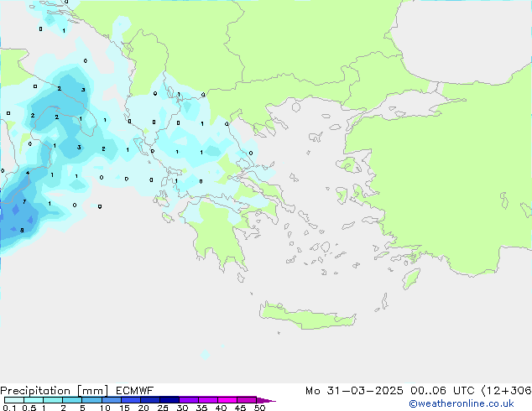Screen dimensions: 532x411
Task: Click the island of Rhodes
Action: [411, 278]
